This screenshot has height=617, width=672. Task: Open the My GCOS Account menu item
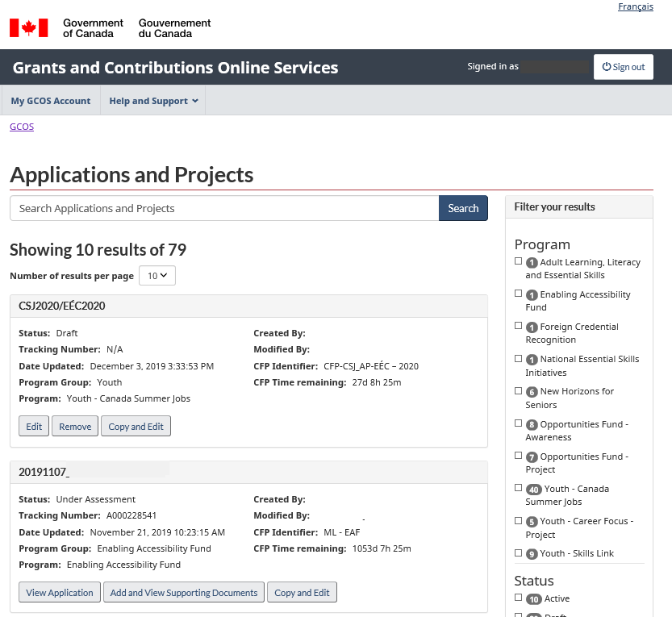tap(50, 101)
